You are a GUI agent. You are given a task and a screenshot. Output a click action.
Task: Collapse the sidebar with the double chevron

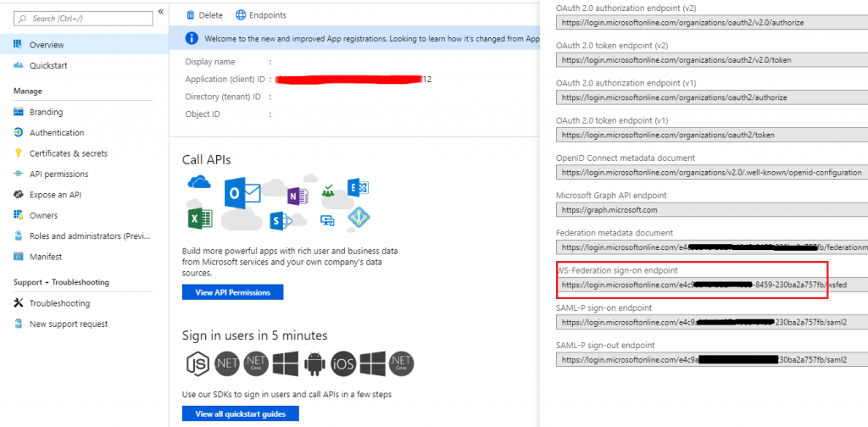(160, 12)
